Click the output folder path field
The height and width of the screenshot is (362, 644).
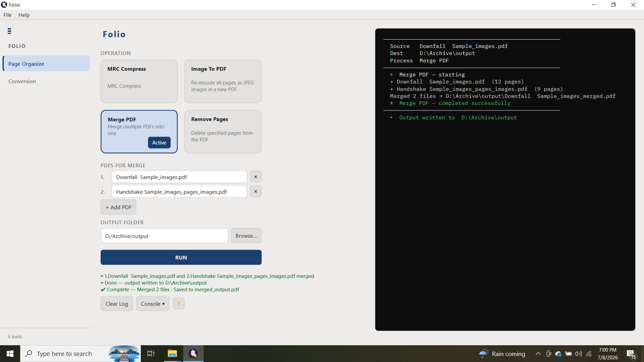pyautogui.click(x=164, y=236)
